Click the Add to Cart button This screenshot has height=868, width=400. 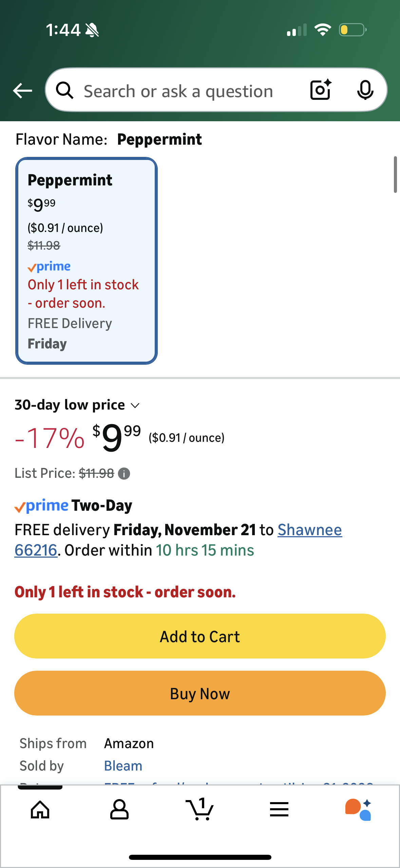pyautogui.click(x=200, y=636)
